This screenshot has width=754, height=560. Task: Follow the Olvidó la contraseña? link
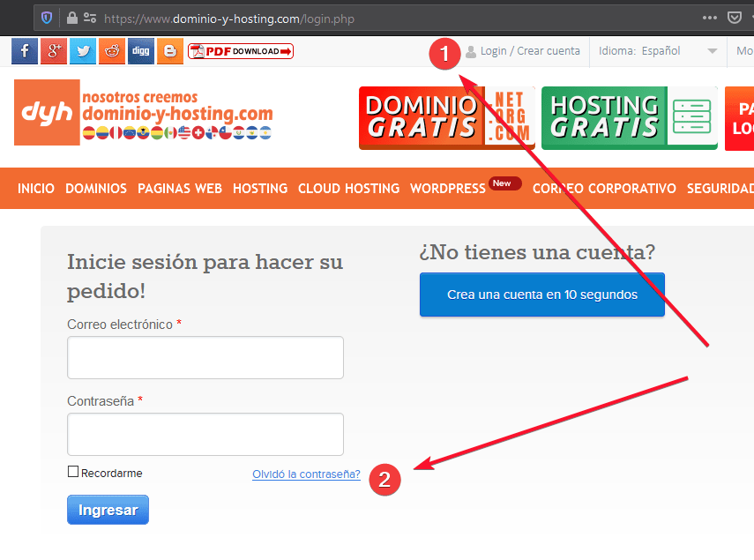[x=306, y=474]
